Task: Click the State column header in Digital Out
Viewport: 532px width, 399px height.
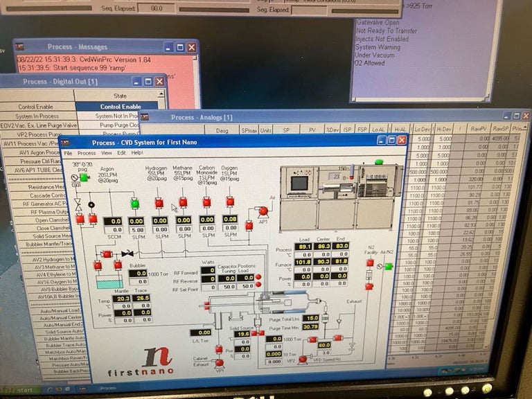Action: [x=120, y=96]
